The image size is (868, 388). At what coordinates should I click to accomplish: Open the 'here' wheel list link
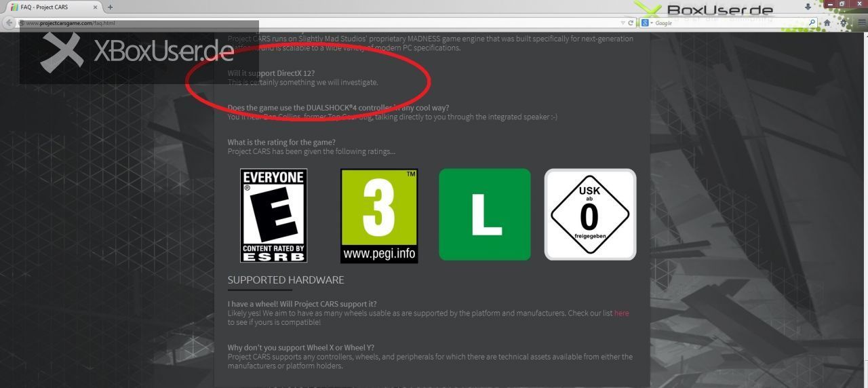621,313
